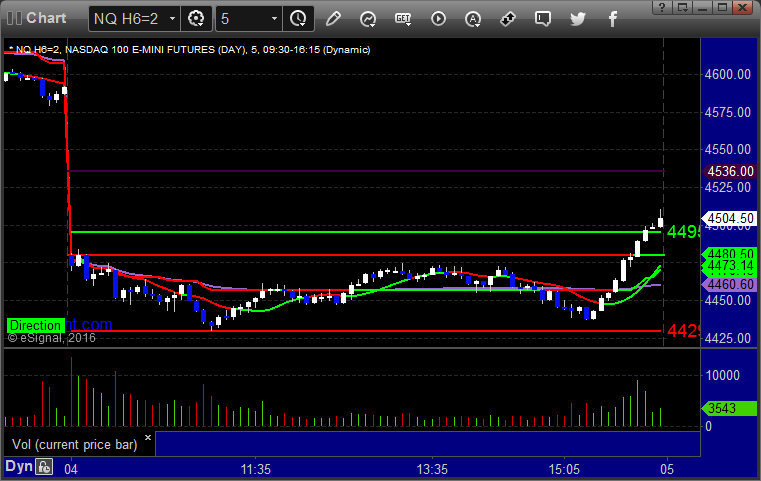The height and width of the screenshot is (481, 761).
Task: Click the 05 date axis label
Action: pos(667,469)
